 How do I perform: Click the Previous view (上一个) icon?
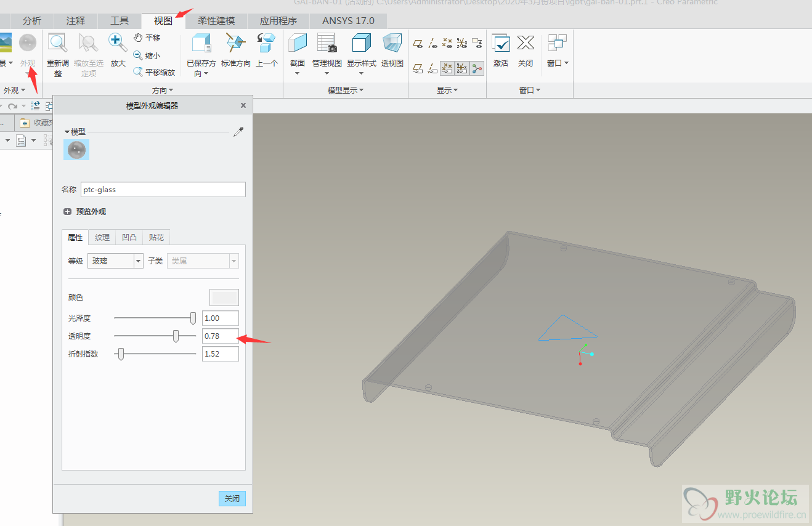tap(267, 43)
